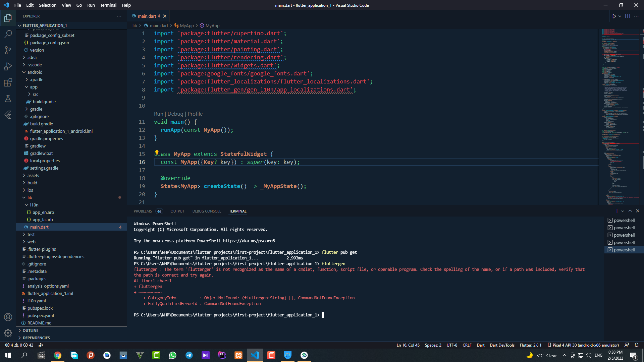Open Run and Debug view
Viewport: 644px width, 362px height.
[8, 66]
